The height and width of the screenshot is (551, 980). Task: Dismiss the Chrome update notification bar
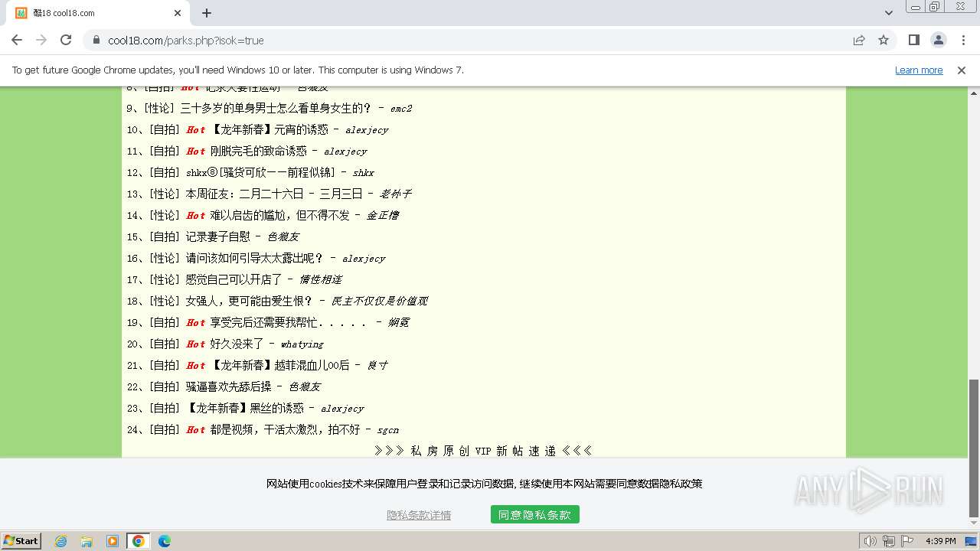(x=962, y=70)
